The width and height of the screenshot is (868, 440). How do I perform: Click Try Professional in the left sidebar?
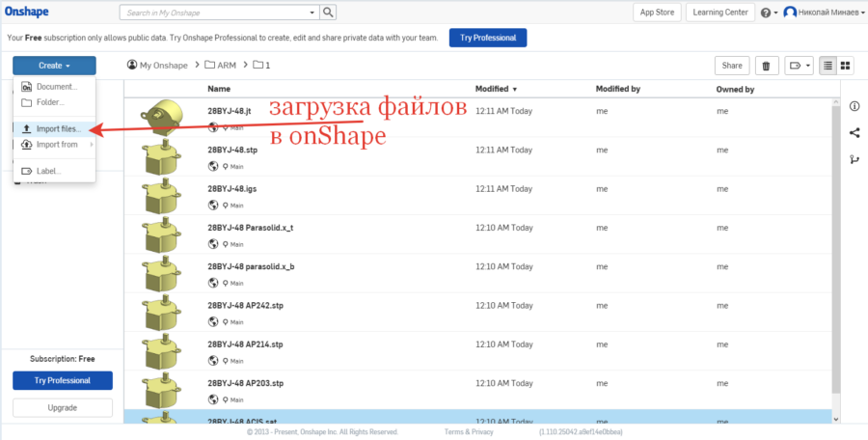pyautogui.click(x=63, y=381)
